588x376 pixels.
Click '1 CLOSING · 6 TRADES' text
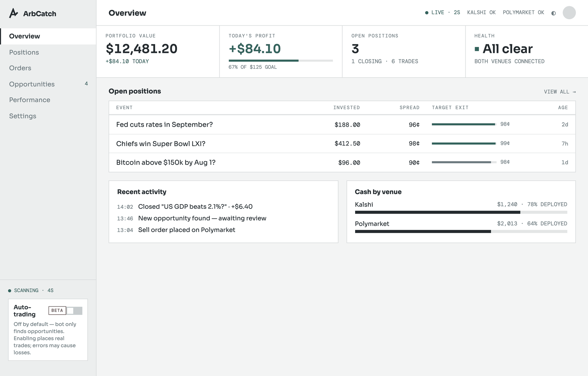[385, 61]
